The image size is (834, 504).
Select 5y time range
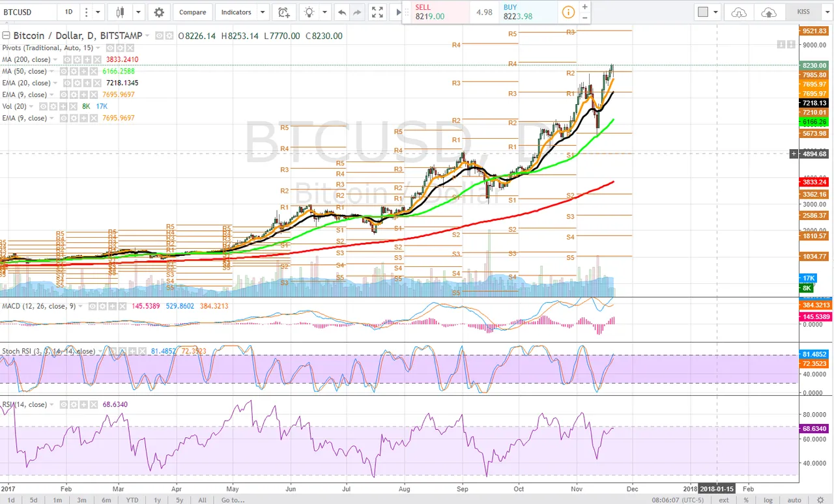180,500
